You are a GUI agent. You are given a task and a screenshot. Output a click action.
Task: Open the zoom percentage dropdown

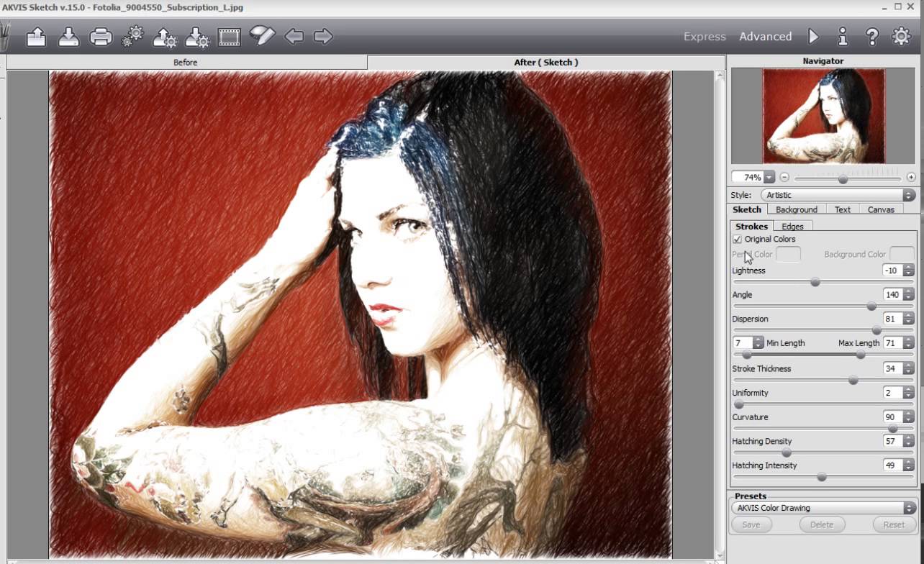pyautogui.click(x=769, y=176)
